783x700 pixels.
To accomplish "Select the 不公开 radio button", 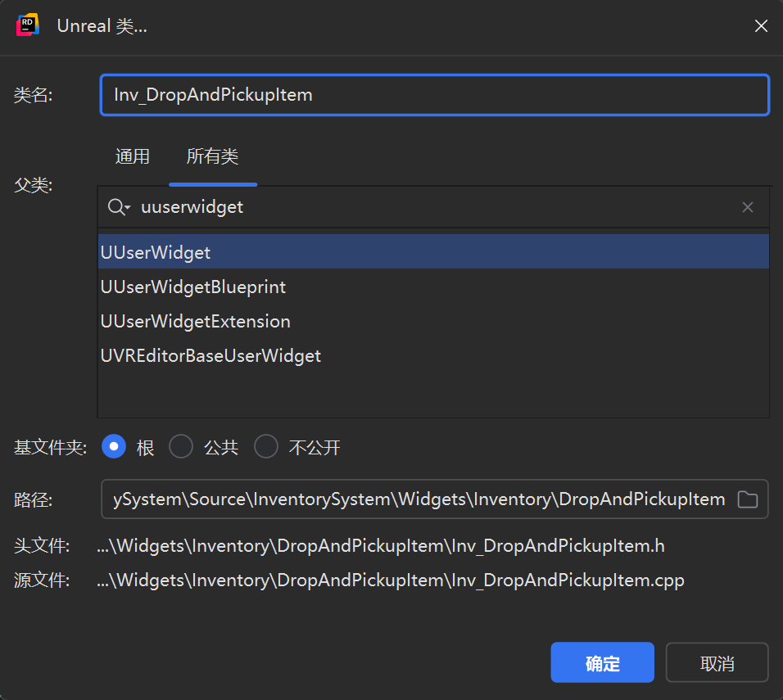I will [x=266, y=447].
